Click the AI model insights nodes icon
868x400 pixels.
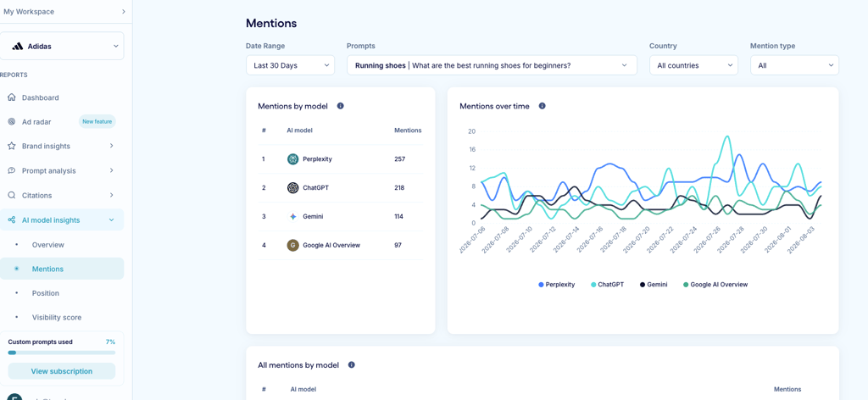12,220
